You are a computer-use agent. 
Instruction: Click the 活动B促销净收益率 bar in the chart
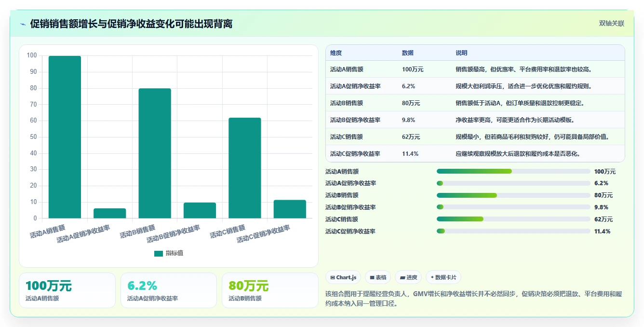point(200,210)
